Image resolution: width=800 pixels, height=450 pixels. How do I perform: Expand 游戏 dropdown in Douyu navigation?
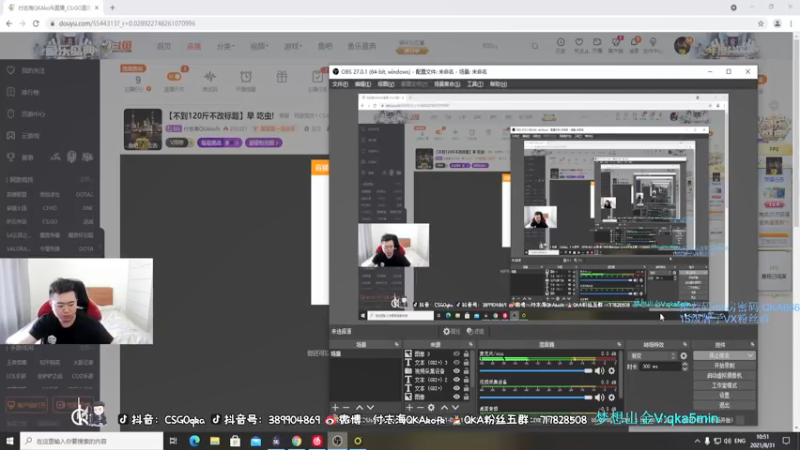point(293,46)
